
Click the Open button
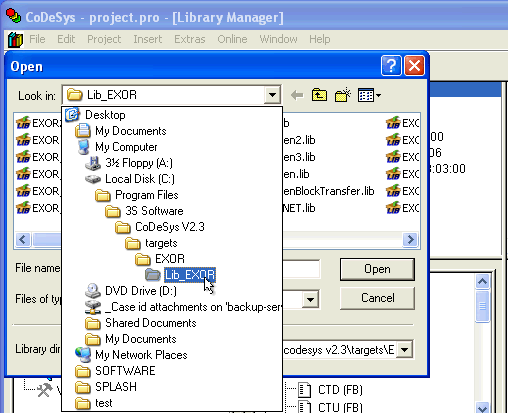tap(377, 269)
